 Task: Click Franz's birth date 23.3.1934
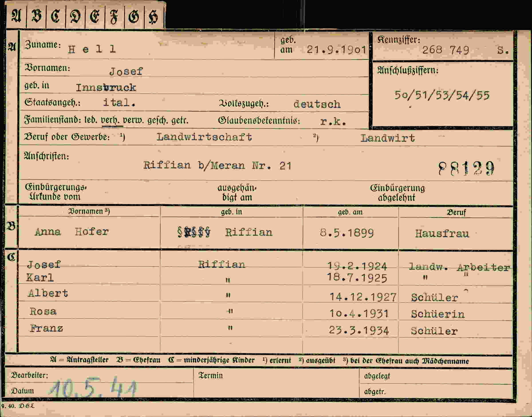[359, 330]
